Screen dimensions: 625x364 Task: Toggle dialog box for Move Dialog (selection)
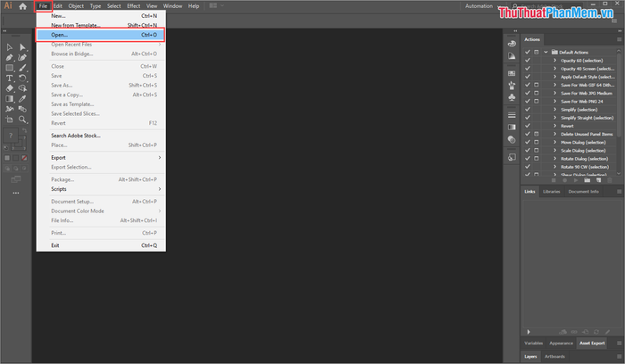[537, 142]
